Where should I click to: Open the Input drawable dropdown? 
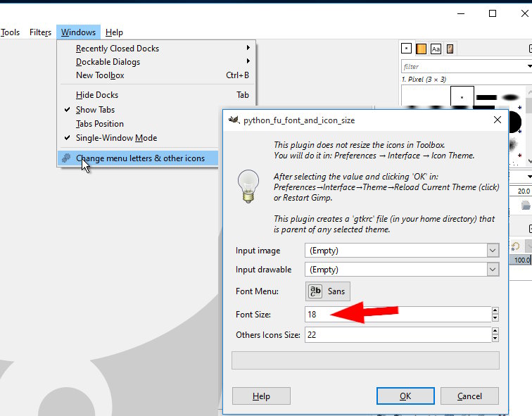click(x=402, y=270)
